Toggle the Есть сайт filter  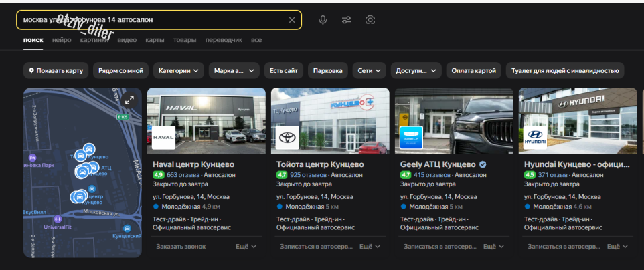coord(284,71)
